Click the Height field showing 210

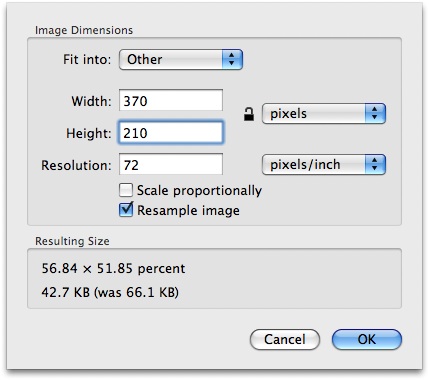click(171, 133)
